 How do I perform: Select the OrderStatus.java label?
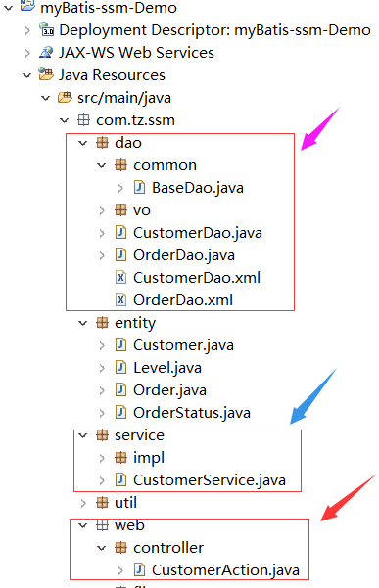click(x=192, y=413)
